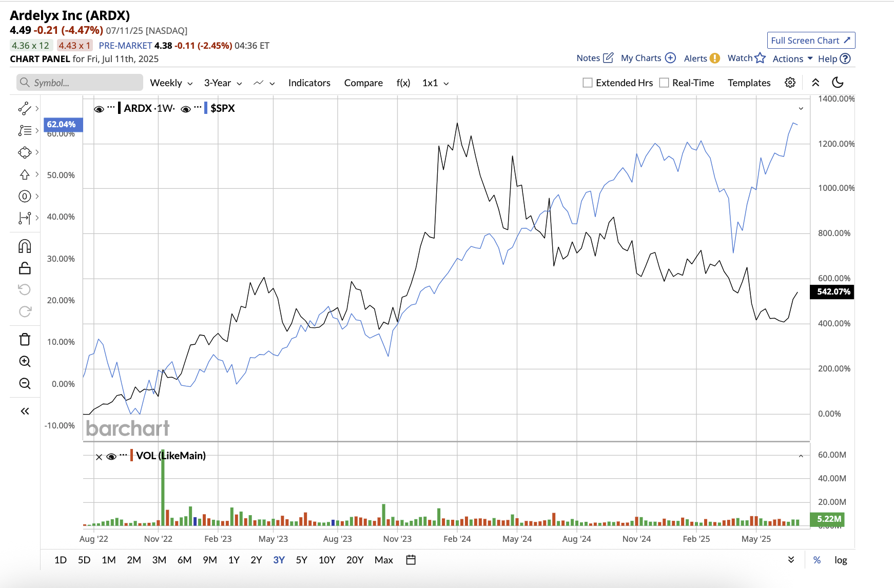Zoom out of the chart
894x588 pixels.
[25, 383]
